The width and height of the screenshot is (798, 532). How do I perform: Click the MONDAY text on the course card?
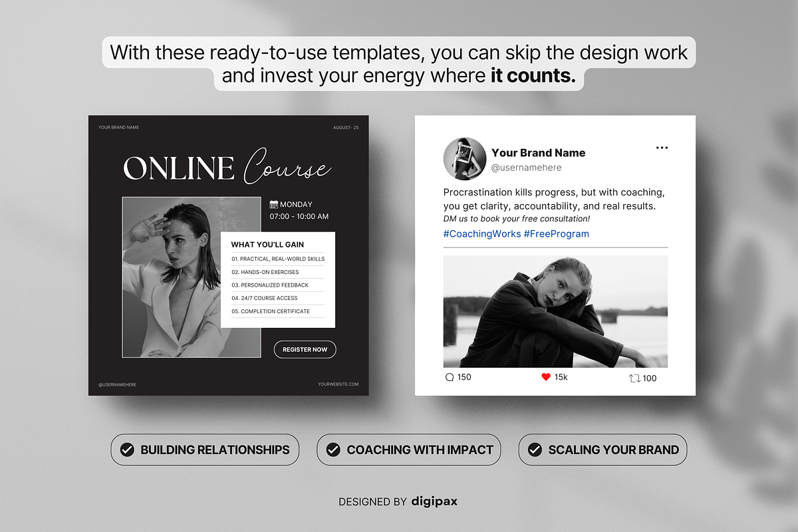click(x=296, y=204)
